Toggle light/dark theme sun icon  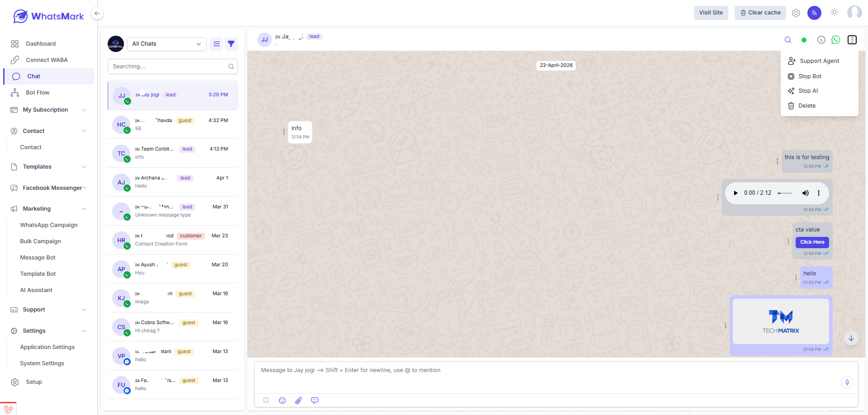click(834, 13)
